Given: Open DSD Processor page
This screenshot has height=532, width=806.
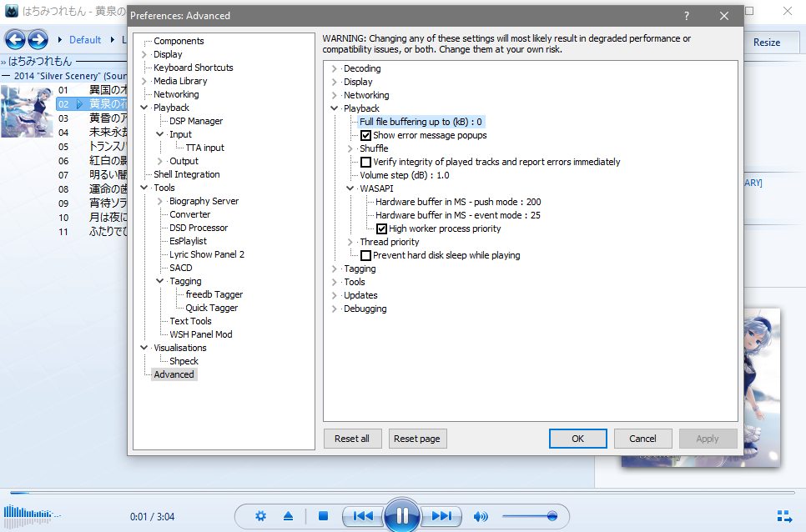Looking at the screenshot, I should (x=199, y=228).
